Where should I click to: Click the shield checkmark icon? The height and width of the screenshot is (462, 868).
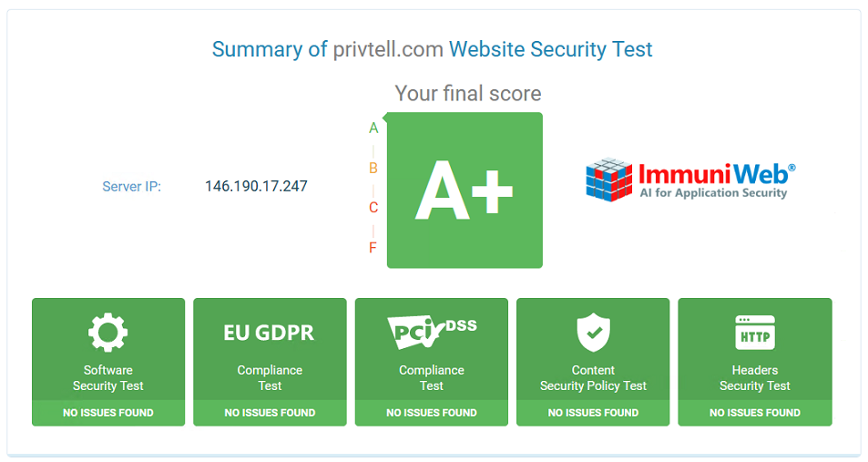point(593,333)
